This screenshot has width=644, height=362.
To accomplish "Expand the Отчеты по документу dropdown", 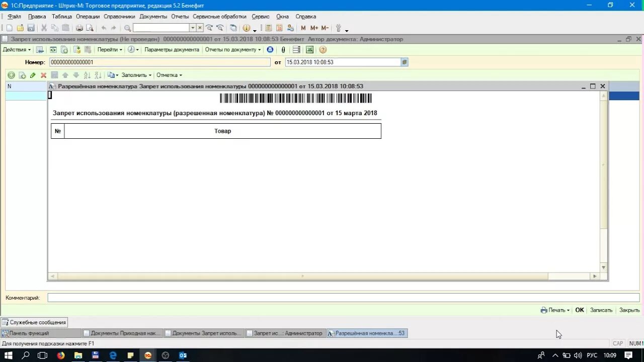I will 233,50.
